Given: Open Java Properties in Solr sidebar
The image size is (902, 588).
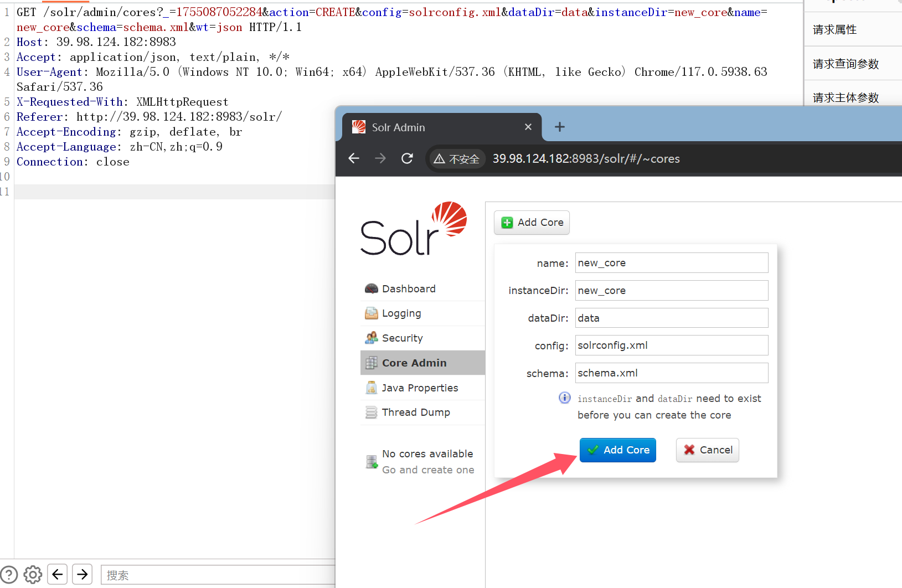Looking at the screenshot, I should point(422,388).
